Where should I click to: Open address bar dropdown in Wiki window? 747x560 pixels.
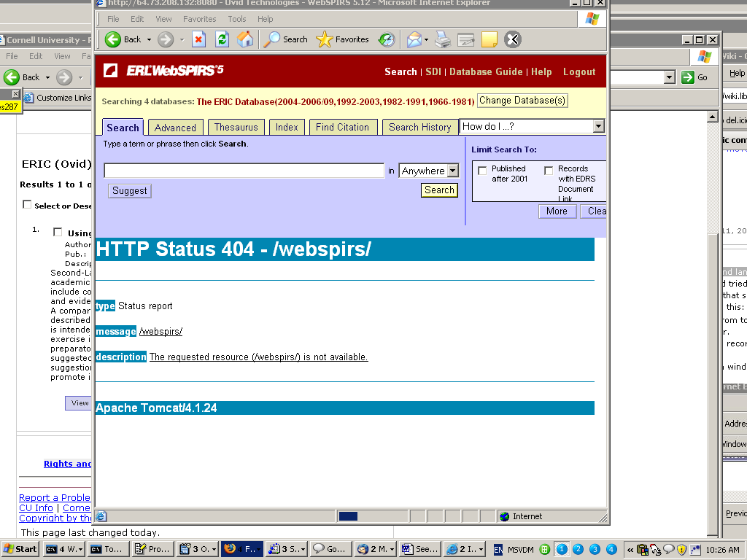pyautogui.click(x=670, y=77)
